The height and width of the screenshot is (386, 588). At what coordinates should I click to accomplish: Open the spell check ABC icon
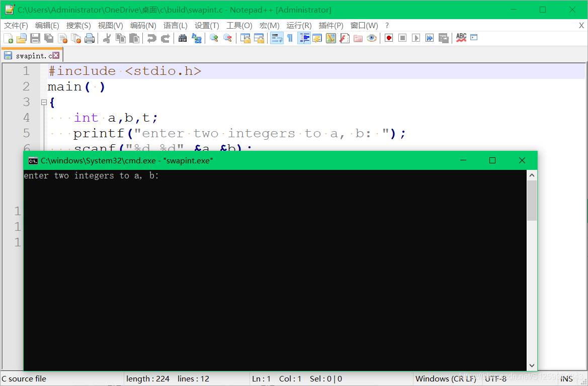(461, 38)
